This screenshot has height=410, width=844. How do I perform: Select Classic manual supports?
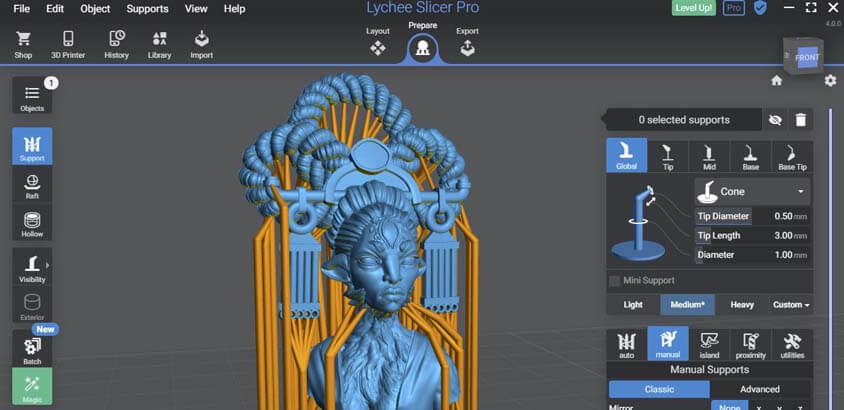coord(659,389)
